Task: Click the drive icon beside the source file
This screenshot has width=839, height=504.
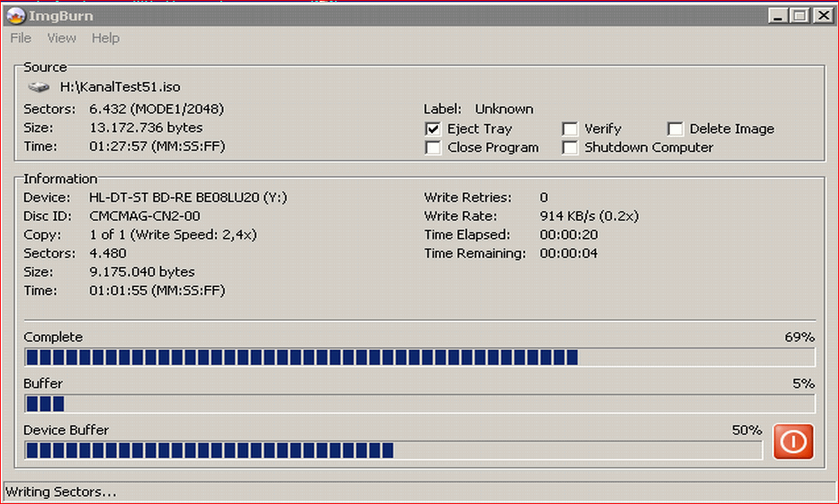Action: 39,86
